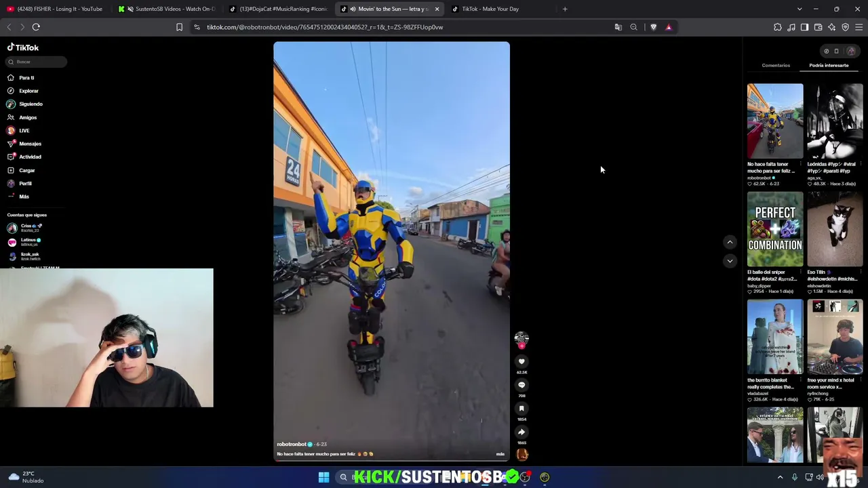
Task: Click the video playback progress bar
Action: pos(391,460)
